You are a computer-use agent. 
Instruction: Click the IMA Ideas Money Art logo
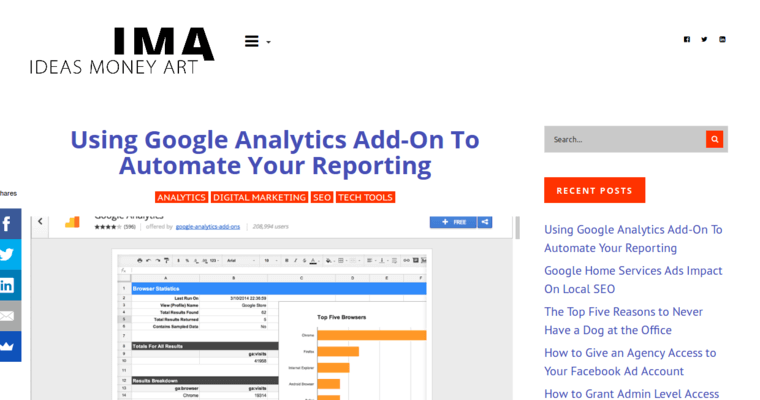[x=122, y=51]
